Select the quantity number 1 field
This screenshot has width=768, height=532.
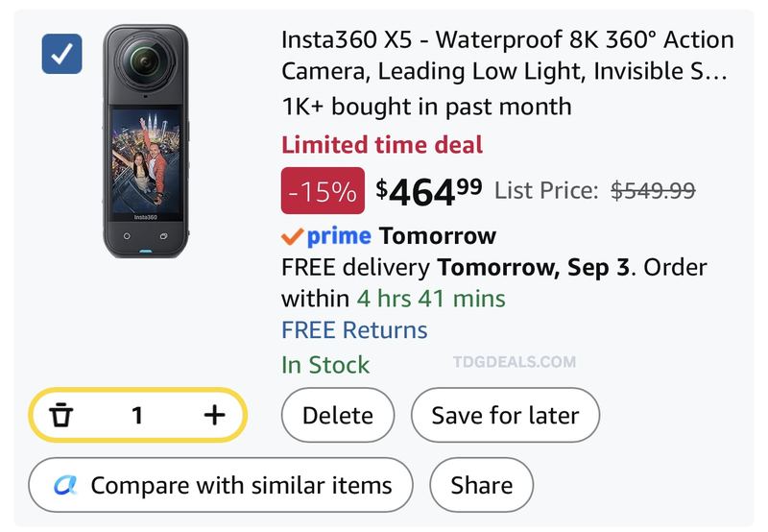click(137, 416)
